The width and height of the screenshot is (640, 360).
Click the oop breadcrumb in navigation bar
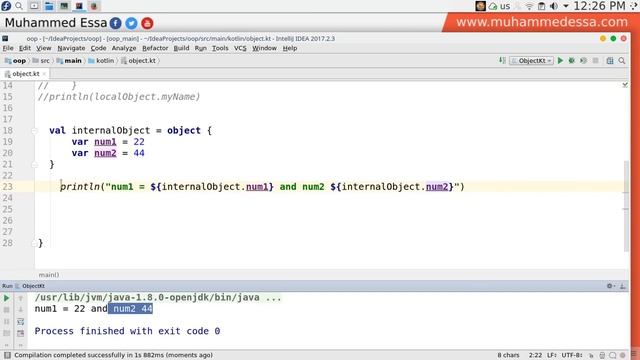pyautogui.click(x=15, y=60)
